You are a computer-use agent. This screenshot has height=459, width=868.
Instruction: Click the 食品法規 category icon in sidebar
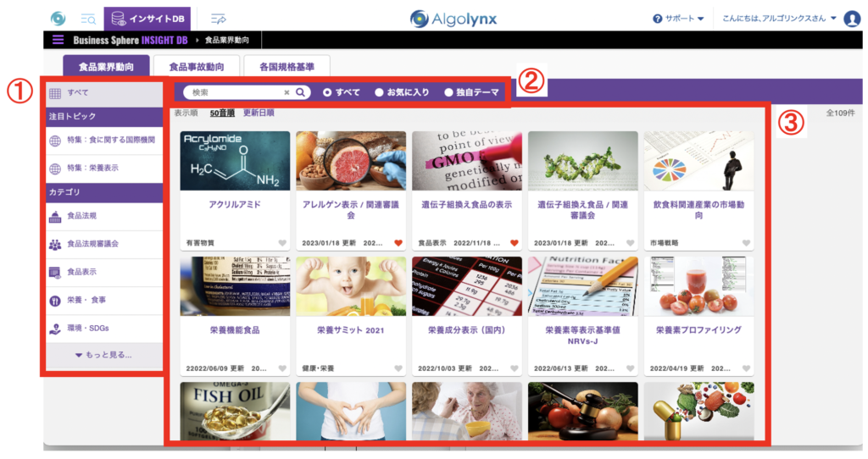55,216
